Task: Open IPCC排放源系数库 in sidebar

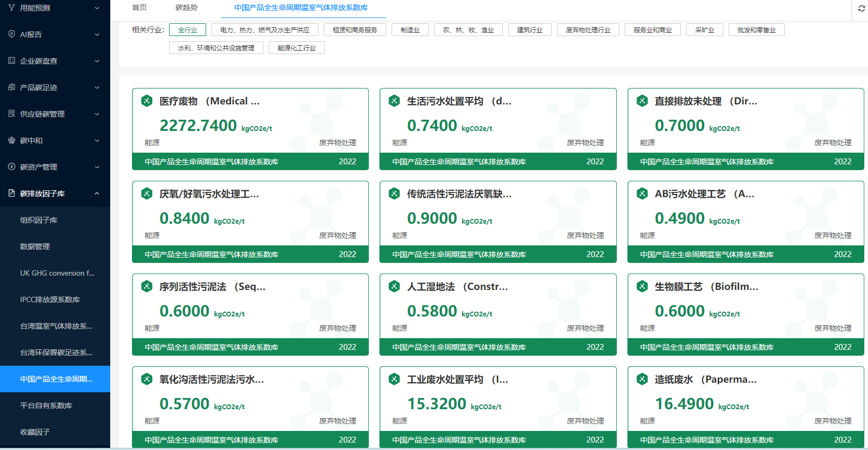Action: pyautogui.click(x=50, y=299)
